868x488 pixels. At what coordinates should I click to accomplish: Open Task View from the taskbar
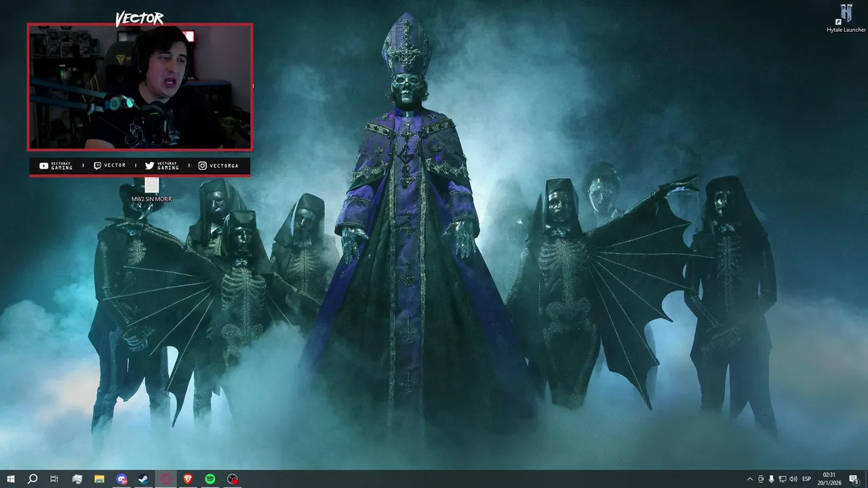(x=54, y=479)
